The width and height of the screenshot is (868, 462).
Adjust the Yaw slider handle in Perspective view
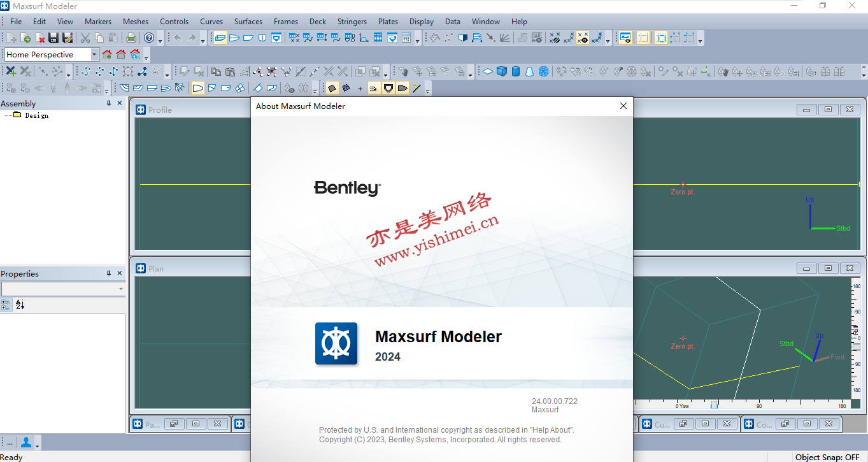(714, 405)
